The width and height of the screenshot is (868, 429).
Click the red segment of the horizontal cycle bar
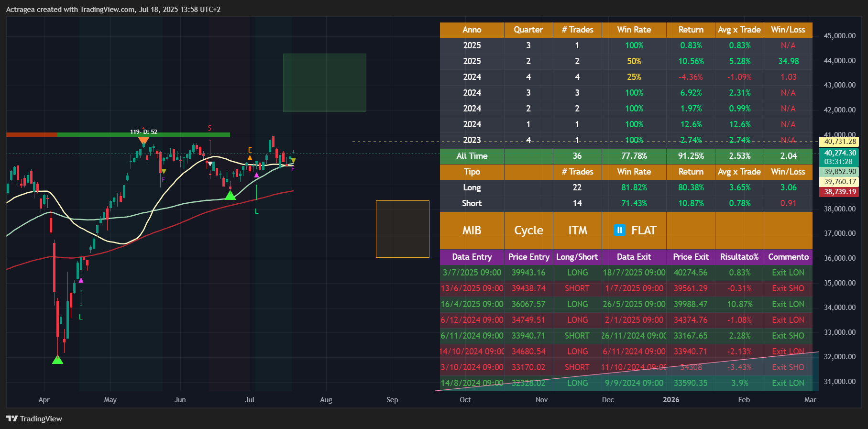coord(32,135)
